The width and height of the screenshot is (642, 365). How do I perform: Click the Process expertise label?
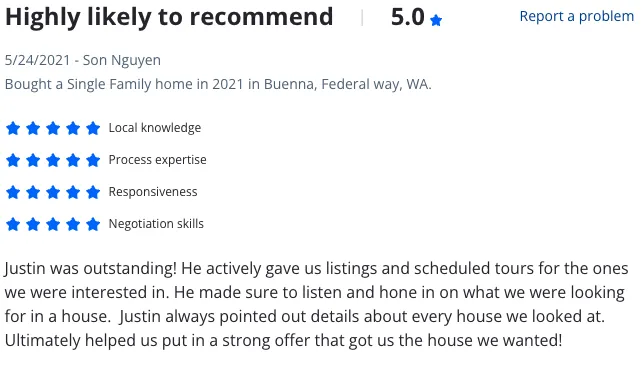pyautogui.click(x=157, y=160)
